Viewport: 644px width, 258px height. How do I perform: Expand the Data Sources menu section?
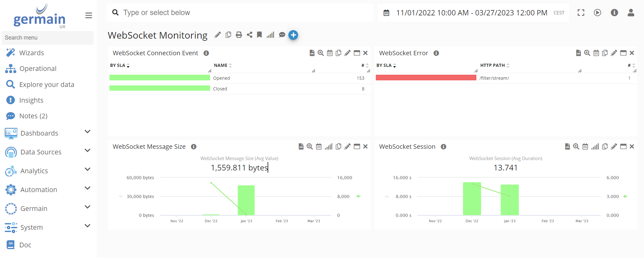pyautogui.click(x=87, y=151)
